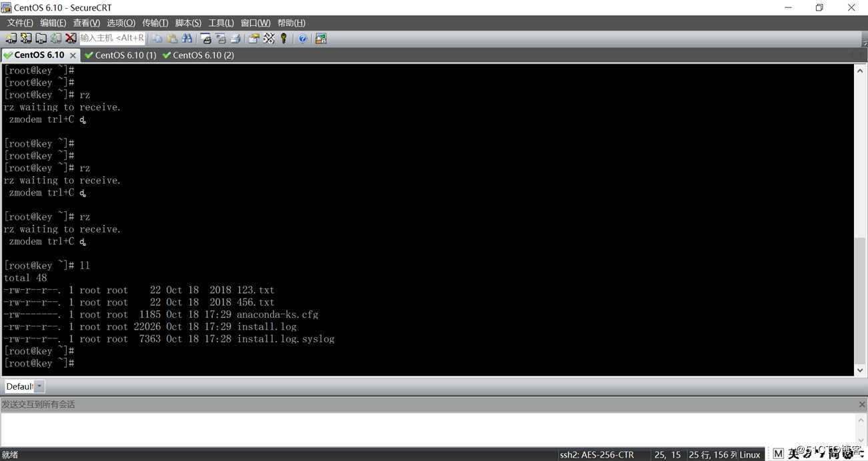868x461 pixels.
Task: Click the 发送交互到所有会话 panel title
Action: (39, 404)
